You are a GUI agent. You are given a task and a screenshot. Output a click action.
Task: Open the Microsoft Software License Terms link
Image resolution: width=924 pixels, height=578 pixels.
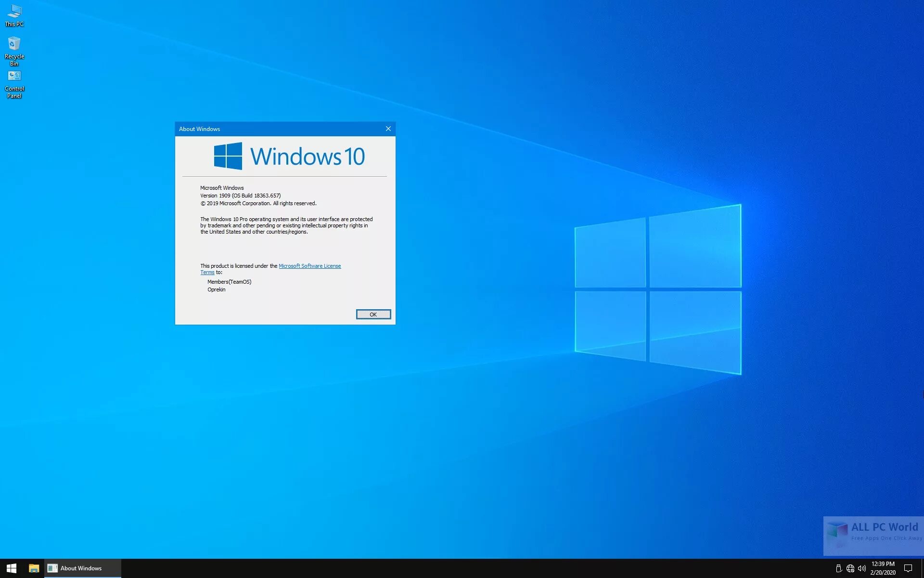pos(310,265)
